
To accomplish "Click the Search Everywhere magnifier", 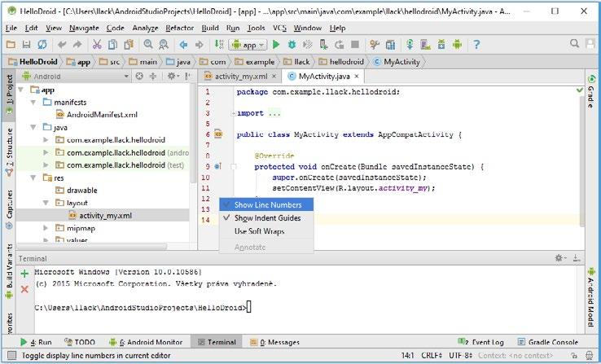I will click(574, 43).
